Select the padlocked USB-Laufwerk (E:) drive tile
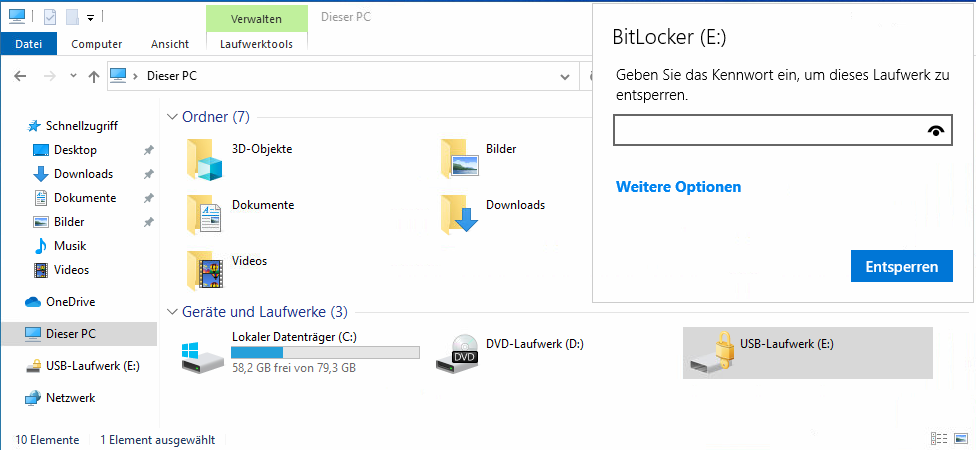This screenshot has height=450, width=976. pos(807,353)
